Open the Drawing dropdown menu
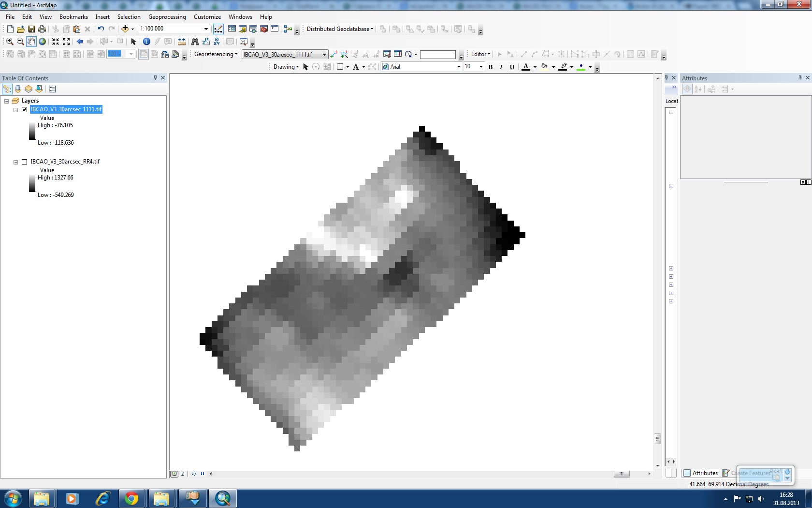812x508 pixels. (x=286, y=67)
